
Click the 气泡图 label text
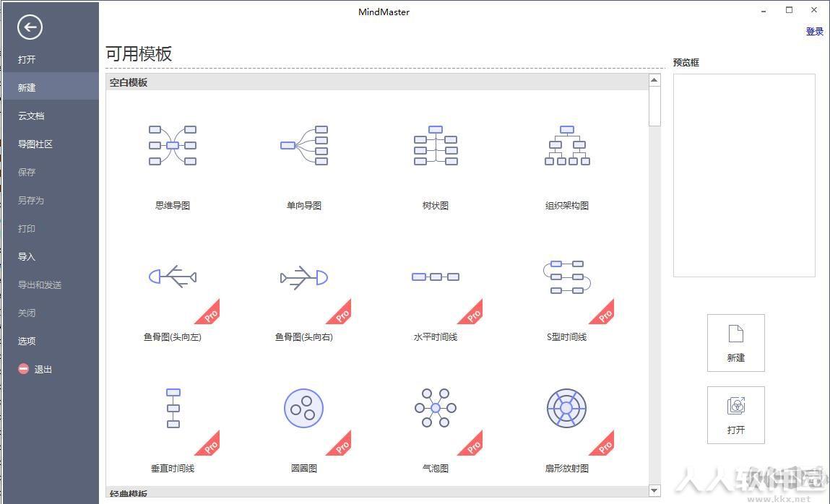436,468
